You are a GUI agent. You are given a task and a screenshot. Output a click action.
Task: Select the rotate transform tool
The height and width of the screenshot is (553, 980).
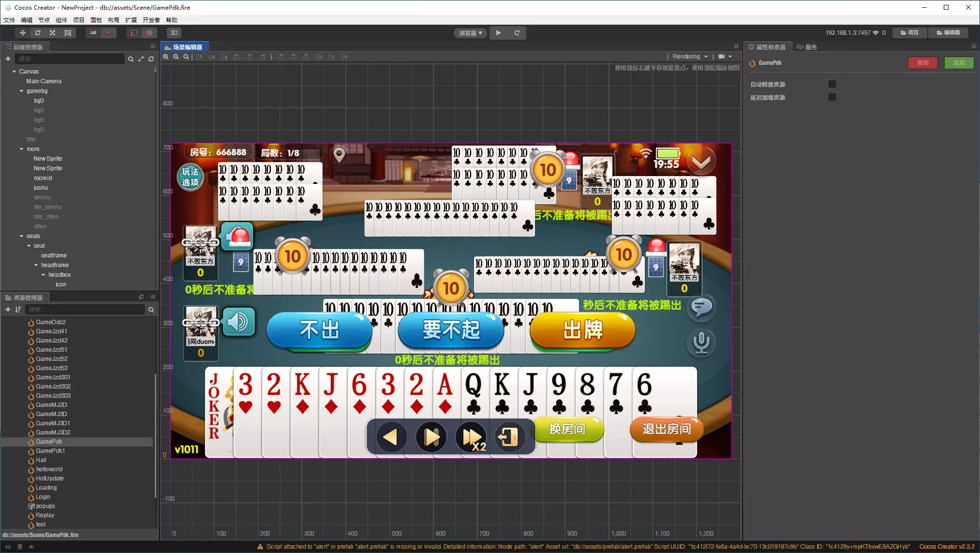pyautogui.click(x=38, y=33)
